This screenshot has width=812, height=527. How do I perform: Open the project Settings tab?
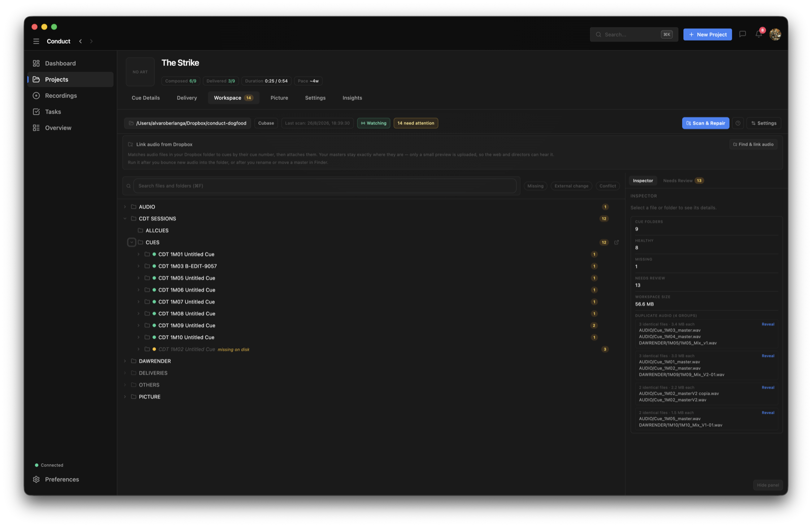(315, 98)
